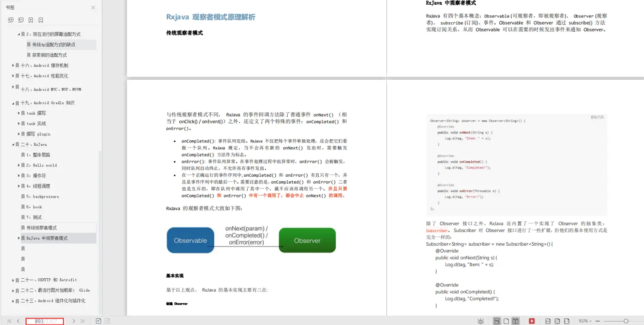The image size is (644, 325).
Task: Expand 二十三、Android 组件化与插件化 bookmark
Action: click(13, 301)
